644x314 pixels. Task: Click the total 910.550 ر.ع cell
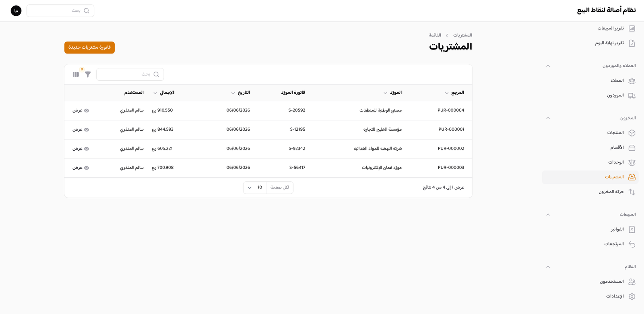coord(162,111)
